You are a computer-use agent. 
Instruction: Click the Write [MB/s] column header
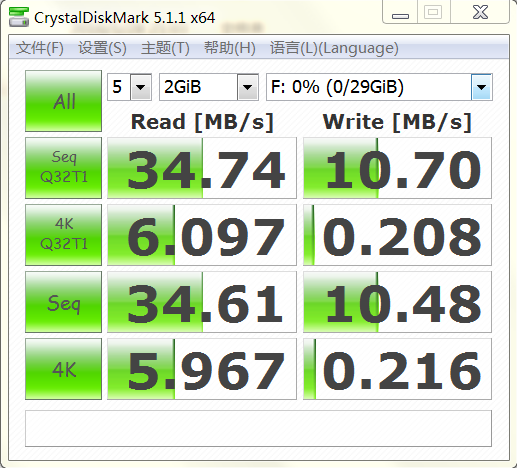tap(397, 122)
